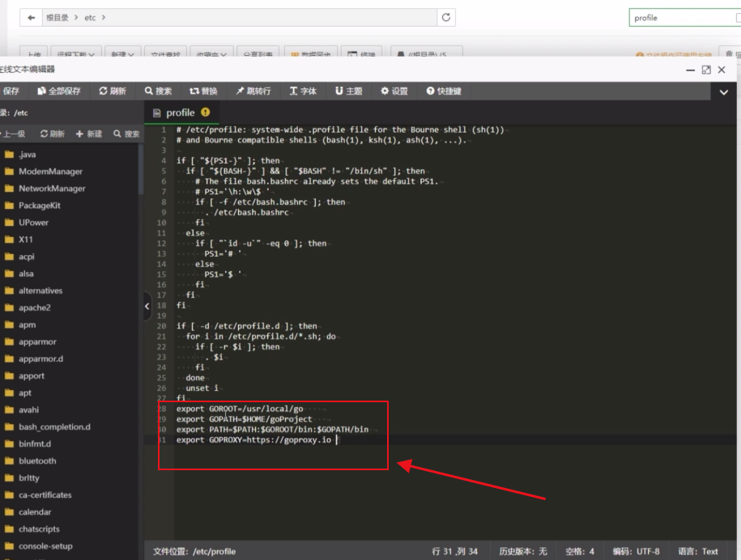The width and height of the screenshot is (741, 560).
Task: Go up one level with 上一级
Action: [13, 134]
